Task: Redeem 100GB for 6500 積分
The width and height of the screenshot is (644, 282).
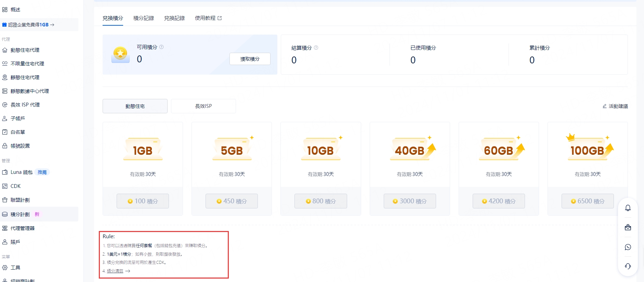Action: (587, 201)
